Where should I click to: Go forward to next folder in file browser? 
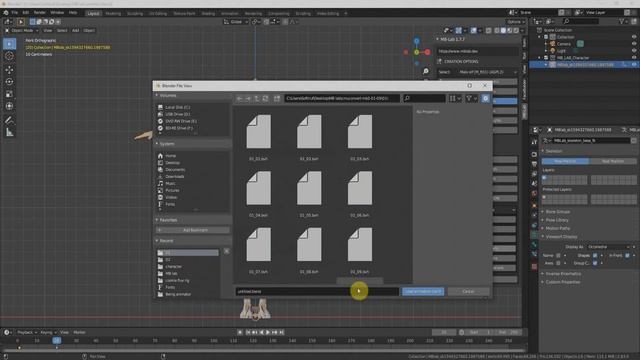pos(248,98)
